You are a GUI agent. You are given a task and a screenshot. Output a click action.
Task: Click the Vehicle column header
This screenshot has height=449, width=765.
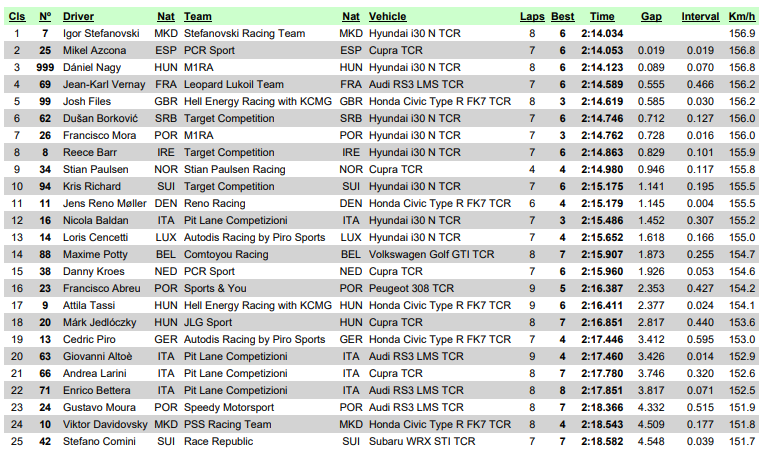[388, 17]
